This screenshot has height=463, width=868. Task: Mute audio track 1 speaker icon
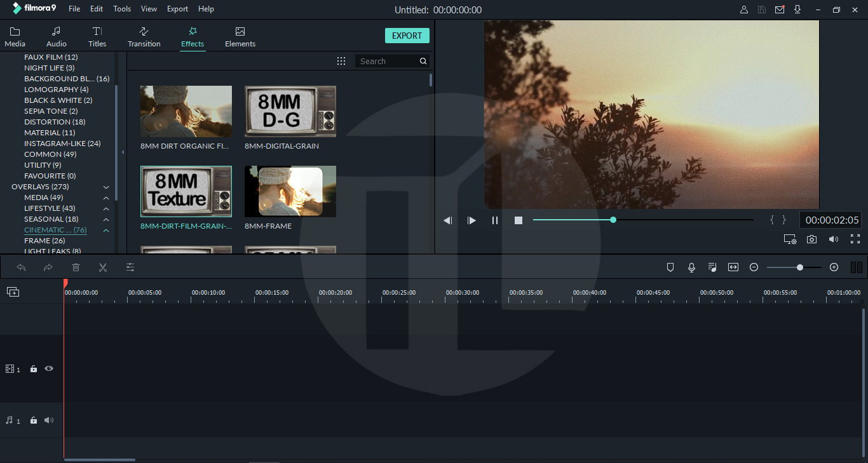pos(49,420)
